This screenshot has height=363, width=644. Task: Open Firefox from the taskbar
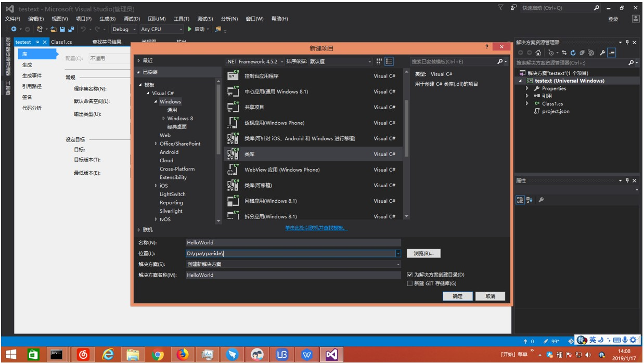tap(182, 354)
